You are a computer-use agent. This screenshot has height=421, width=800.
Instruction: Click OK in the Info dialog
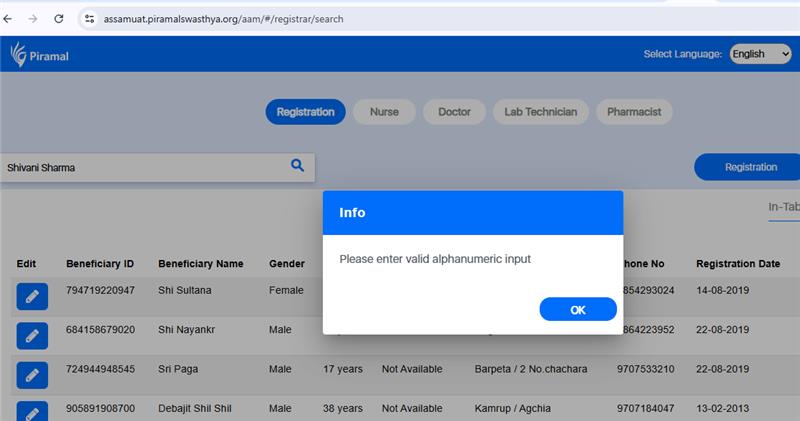tap(577, 310)
